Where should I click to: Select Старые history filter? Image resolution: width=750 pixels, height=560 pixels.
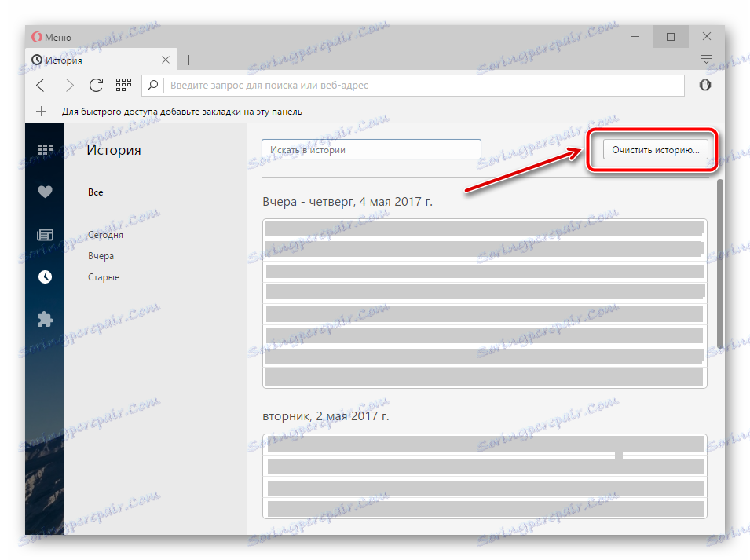pos(104,277)
